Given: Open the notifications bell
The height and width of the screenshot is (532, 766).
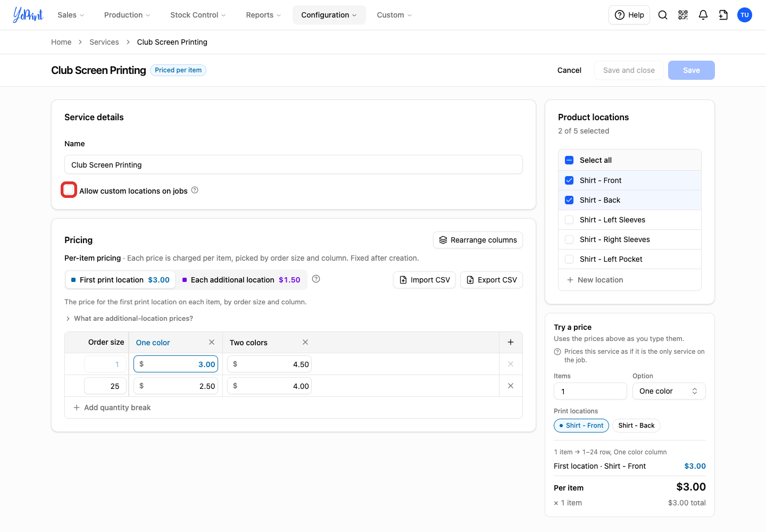Looking at the screenshot, I should coord(703,15).
